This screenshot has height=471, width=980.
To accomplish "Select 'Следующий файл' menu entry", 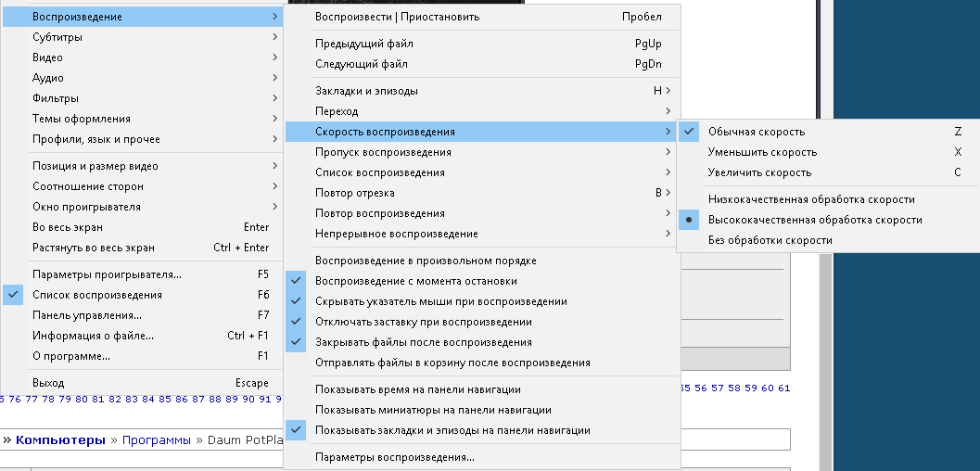I will coord(481,64).
